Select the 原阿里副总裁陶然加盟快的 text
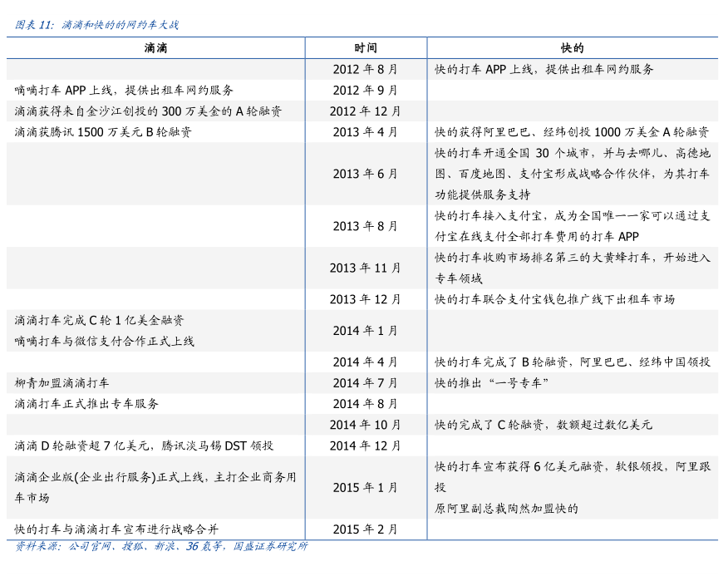 (x=506, y=508)
